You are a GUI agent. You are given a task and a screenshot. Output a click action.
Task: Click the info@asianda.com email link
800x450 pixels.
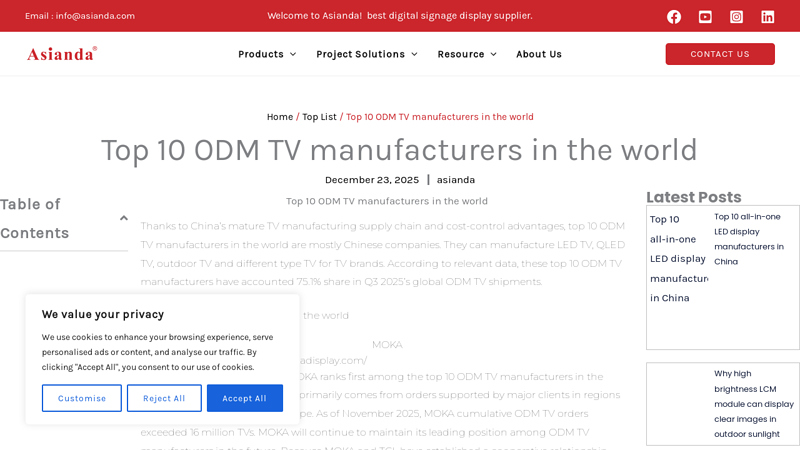(x=95, y=16)
